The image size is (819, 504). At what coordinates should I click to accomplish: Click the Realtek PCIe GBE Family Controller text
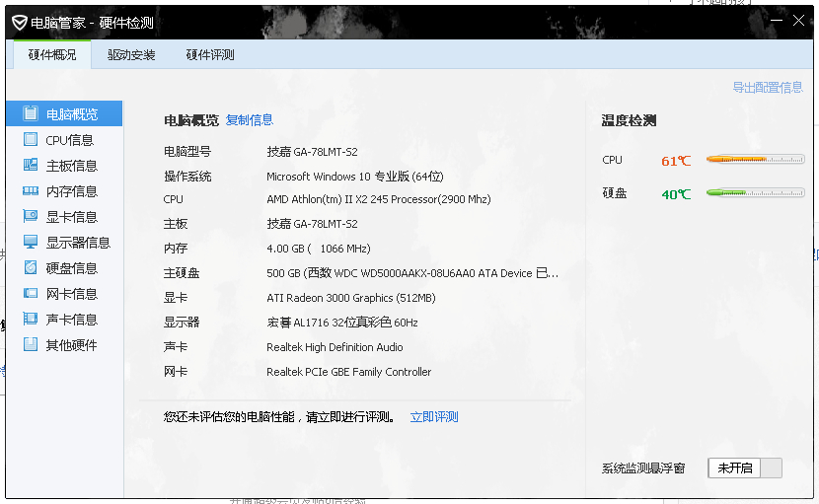pos(349,372)
